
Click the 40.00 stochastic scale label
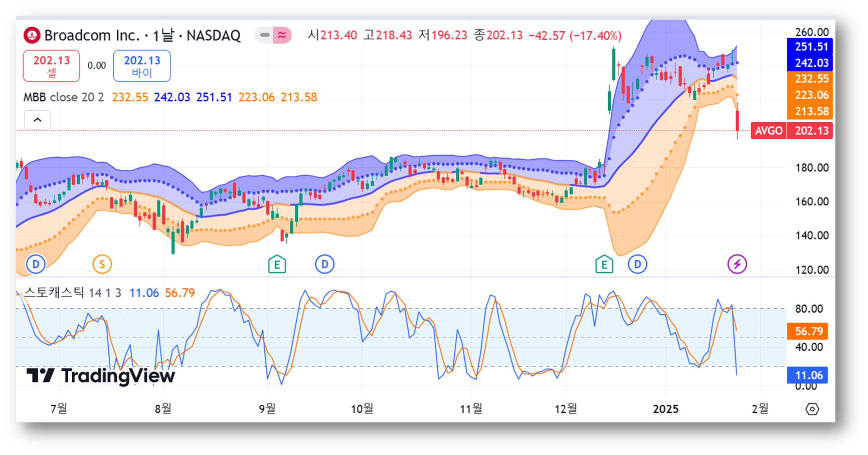809,347
